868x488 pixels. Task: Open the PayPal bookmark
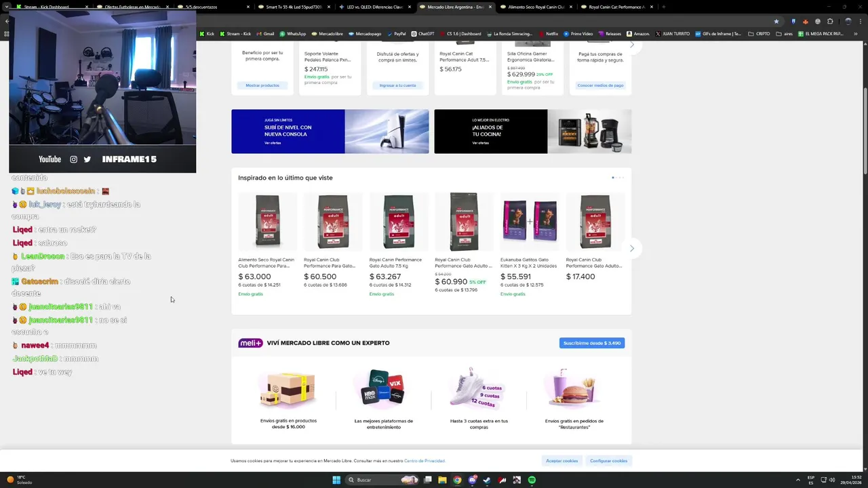tap(396, 33)
